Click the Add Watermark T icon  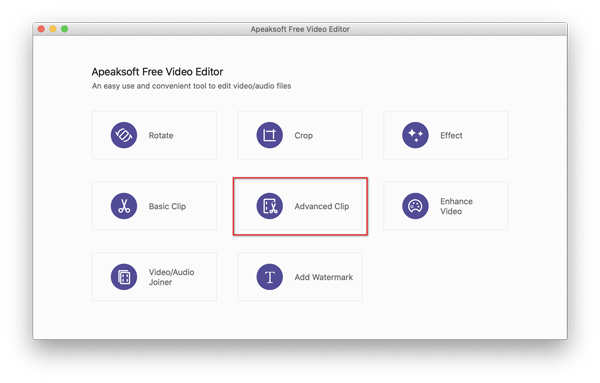pos(269,277)
